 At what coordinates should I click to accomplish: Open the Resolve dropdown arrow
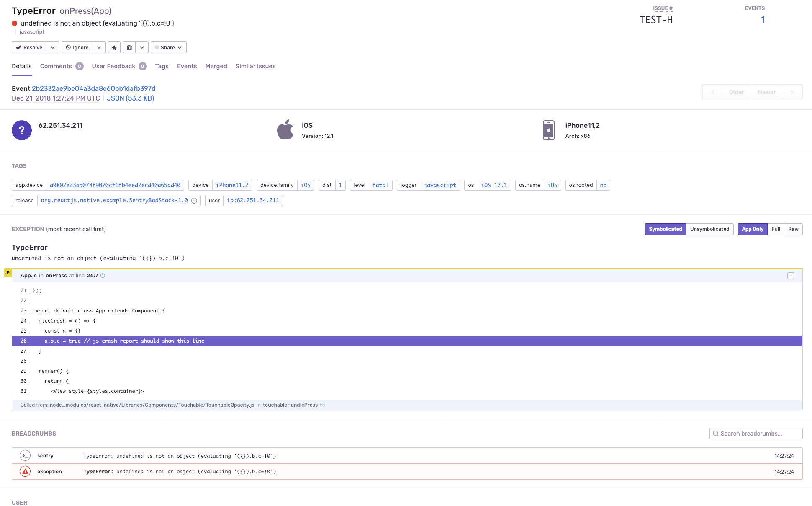[53, 48]
